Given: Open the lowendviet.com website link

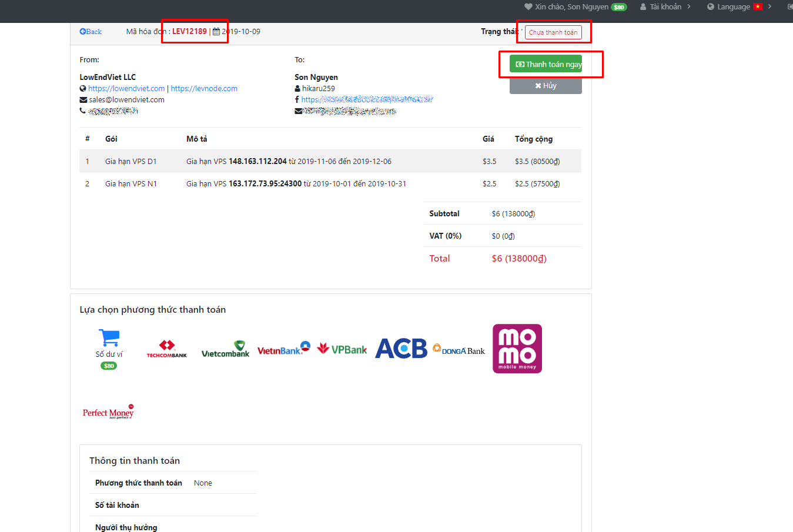Looking at the screenshot, I should [x=126, y=89].
